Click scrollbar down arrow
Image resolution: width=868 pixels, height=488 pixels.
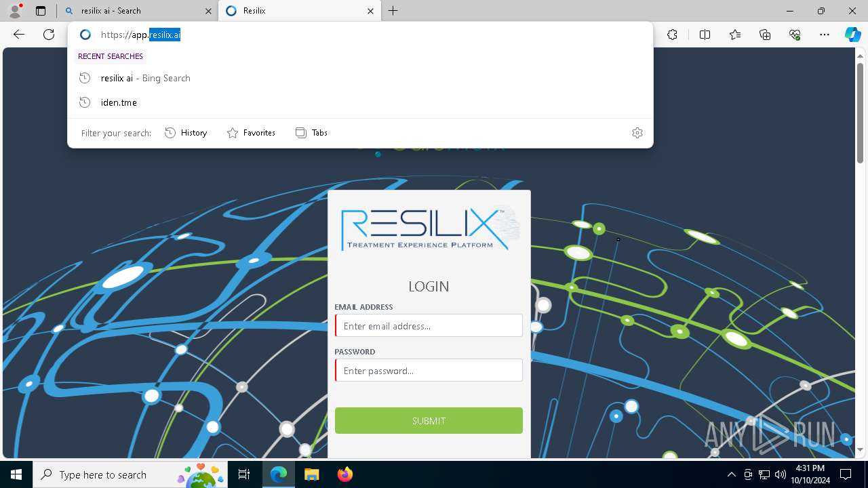point(860,449)
